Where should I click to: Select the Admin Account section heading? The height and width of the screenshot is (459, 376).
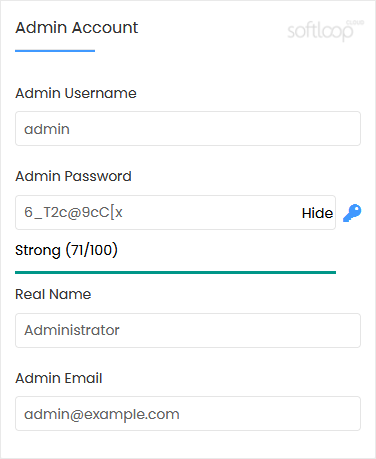coord(77,27)
